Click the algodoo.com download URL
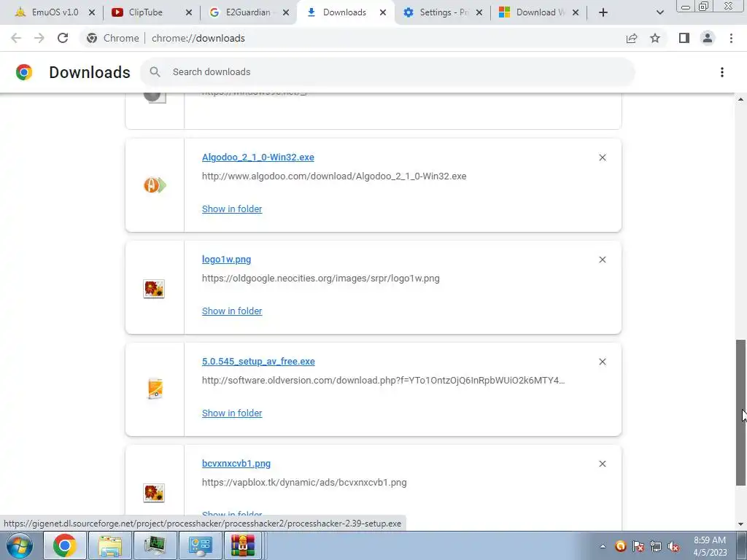 click(334, 176)
